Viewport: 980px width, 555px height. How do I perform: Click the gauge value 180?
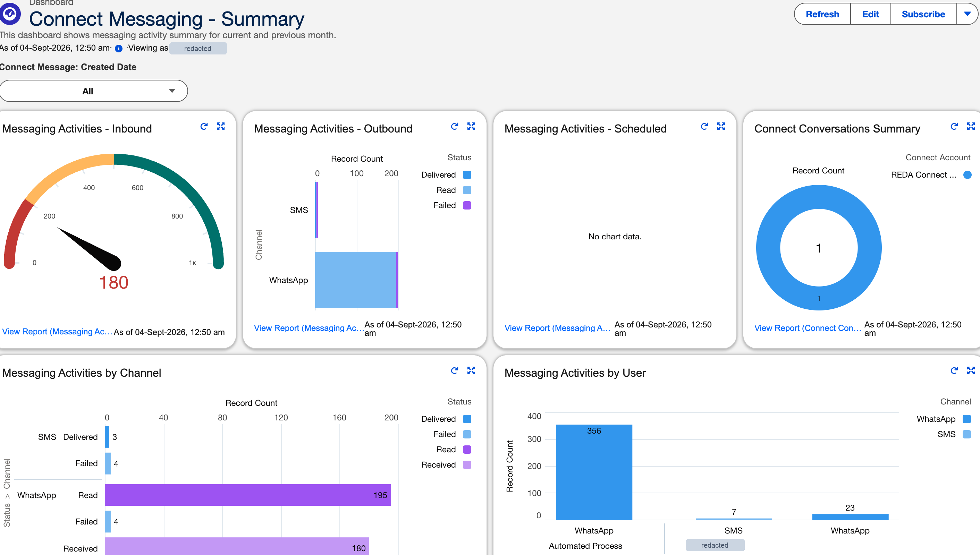[x=113, y=282]
